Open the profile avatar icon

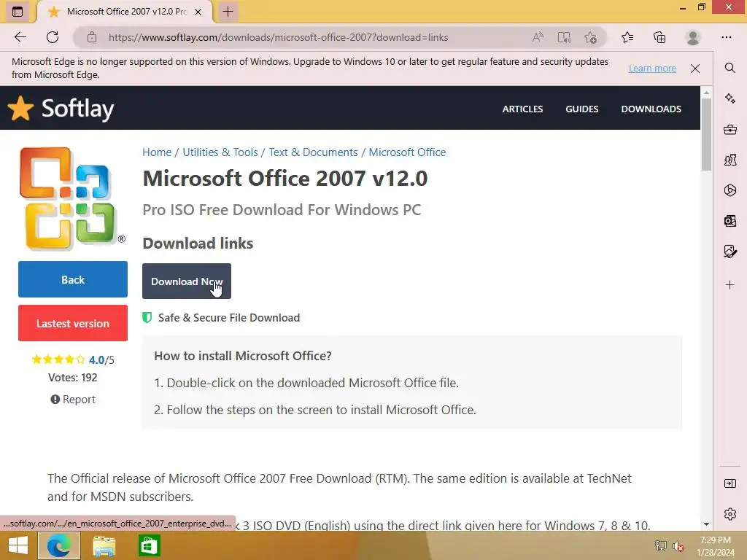(x=693, y=37)
